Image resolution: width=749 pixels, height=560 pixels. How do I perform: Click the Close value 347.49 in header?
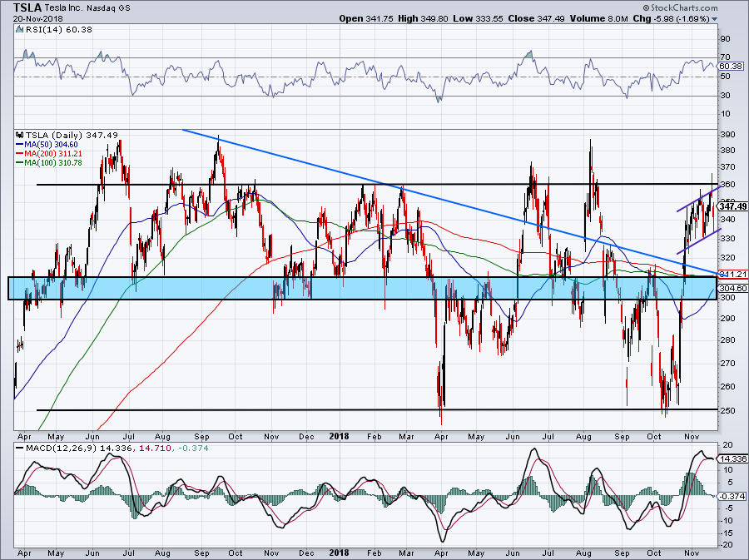(550, 18)
